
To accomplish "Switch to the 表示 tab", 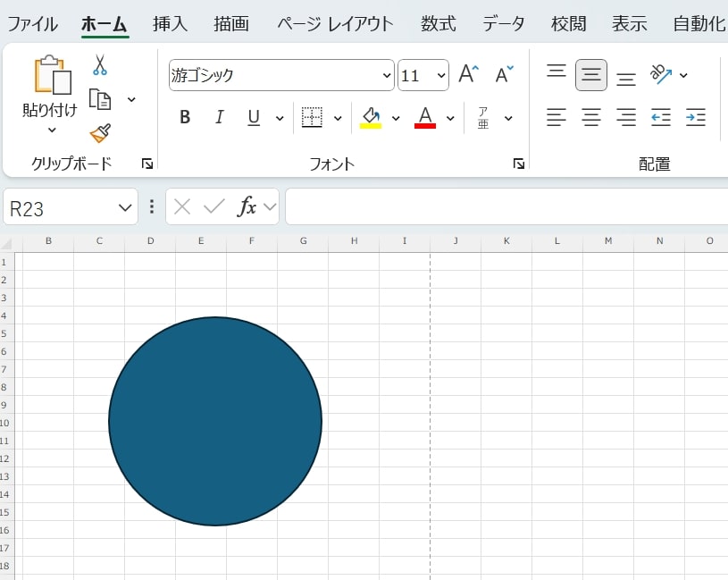I will coord(629,24).
